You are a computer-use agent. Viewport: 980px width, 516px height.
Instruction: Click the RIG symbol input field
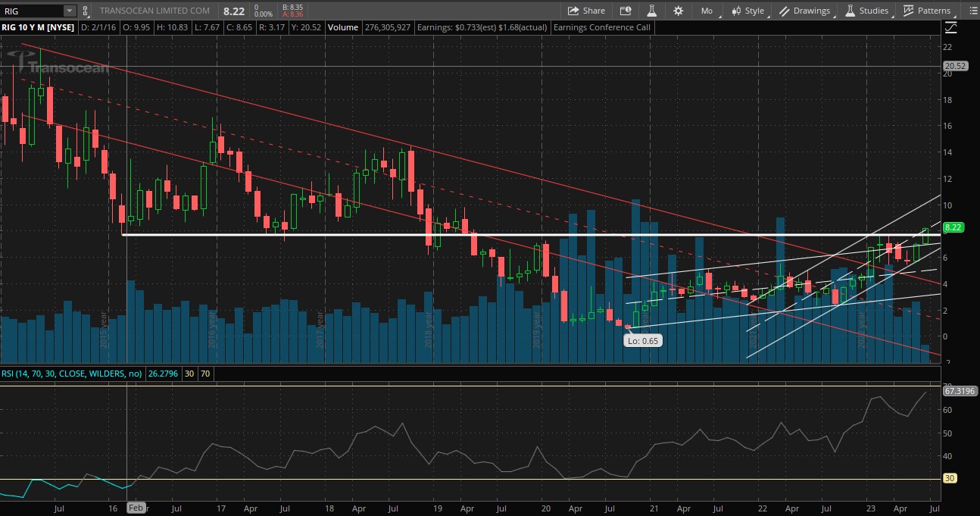tap(32, 11)
